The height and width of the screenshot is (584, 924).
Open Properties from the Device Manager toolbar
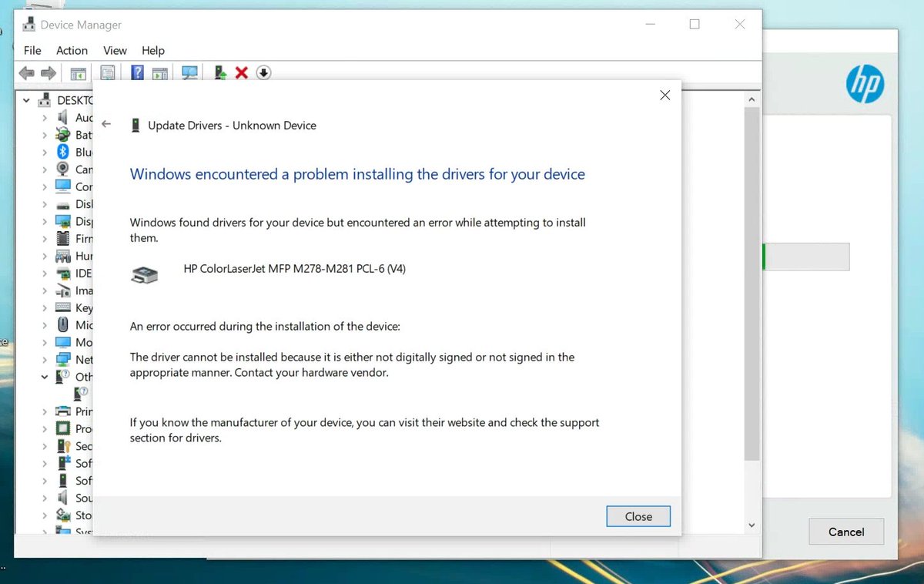pos(108,73)
